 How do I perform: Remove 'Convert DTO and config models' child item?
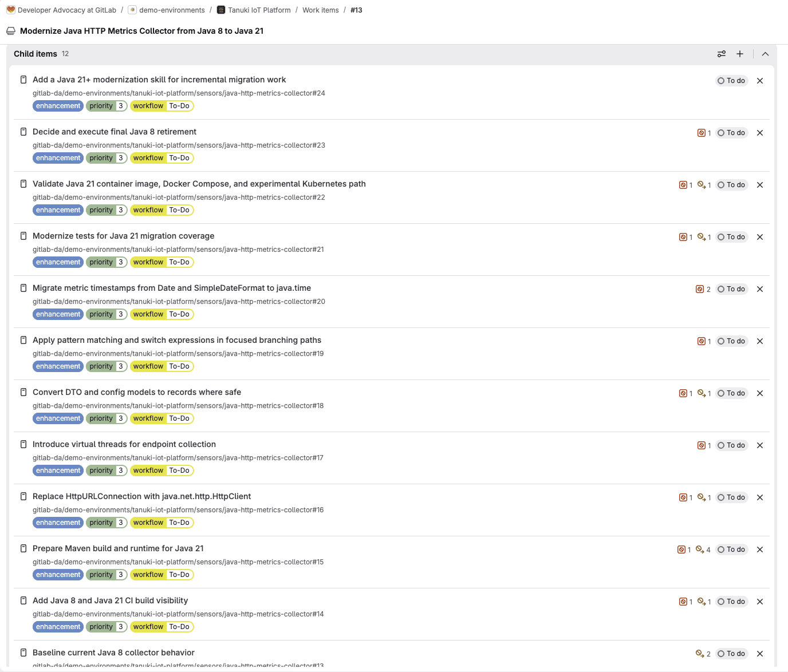click(x=760, y=393)
